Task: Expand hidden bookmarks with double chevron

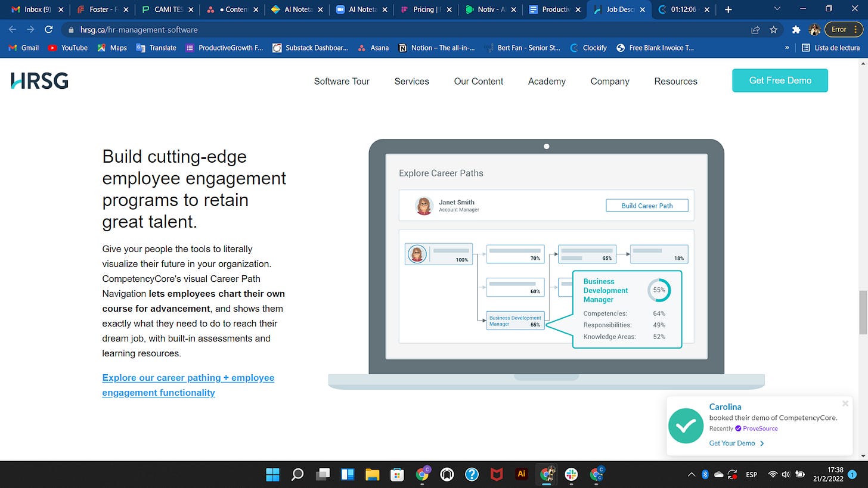Action: (x=788, y=48)
